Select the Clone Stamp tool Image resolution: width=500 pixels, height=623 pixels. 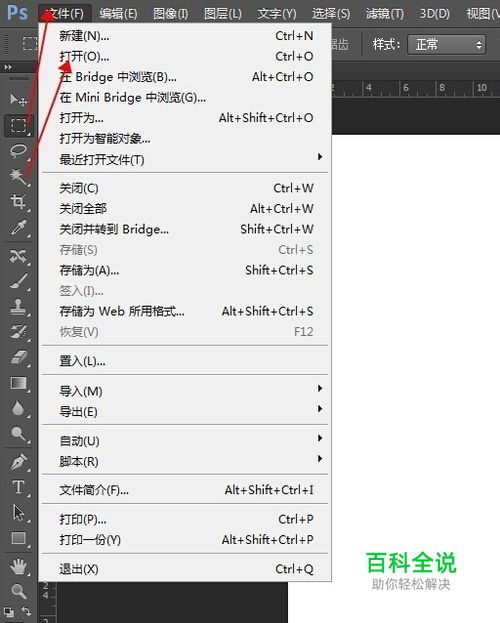tap(18, 307)
